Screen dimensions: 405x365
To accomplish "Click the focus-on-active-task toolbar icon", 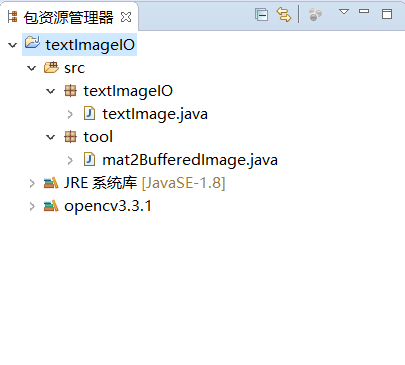I will pyautogui.click(x=315, y=15).
